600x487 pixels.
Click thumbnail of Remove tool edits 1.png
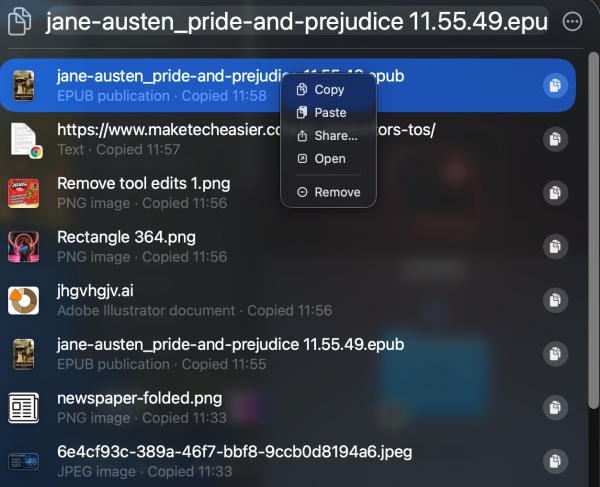pos(23,193)
